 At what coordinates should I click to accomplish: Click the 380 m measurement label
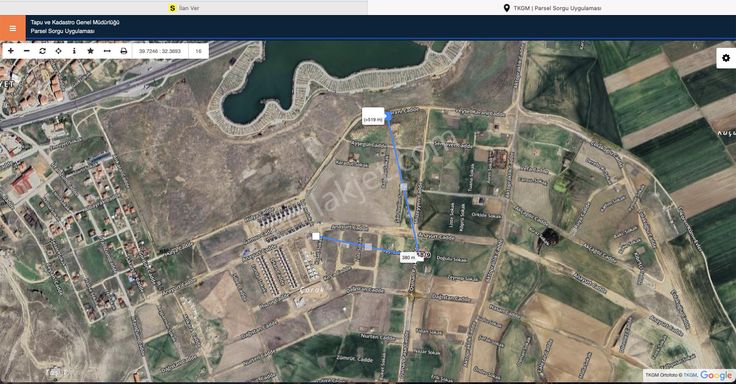[x=408, y=257]
